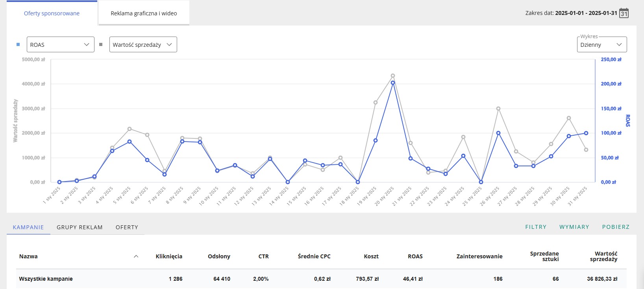Select the Kampanie tab
The image size is (644, 289).
point(28,227)
